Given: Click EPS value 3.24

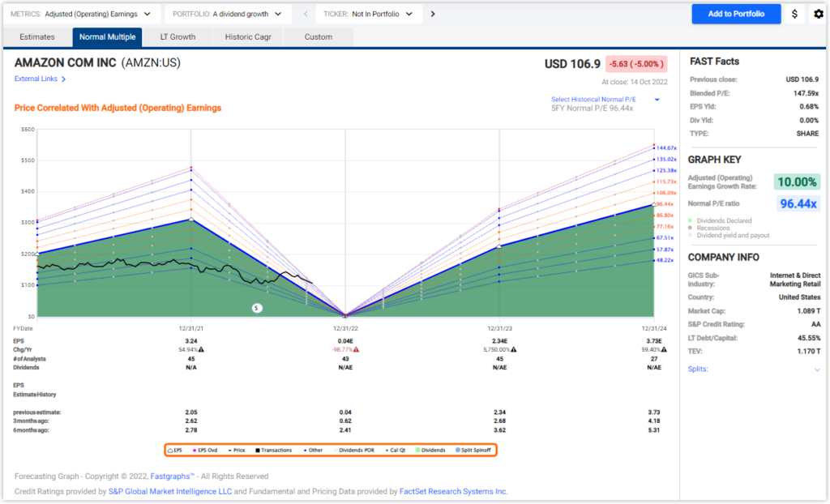Looking at the screenshot, I should pos(191,341).
